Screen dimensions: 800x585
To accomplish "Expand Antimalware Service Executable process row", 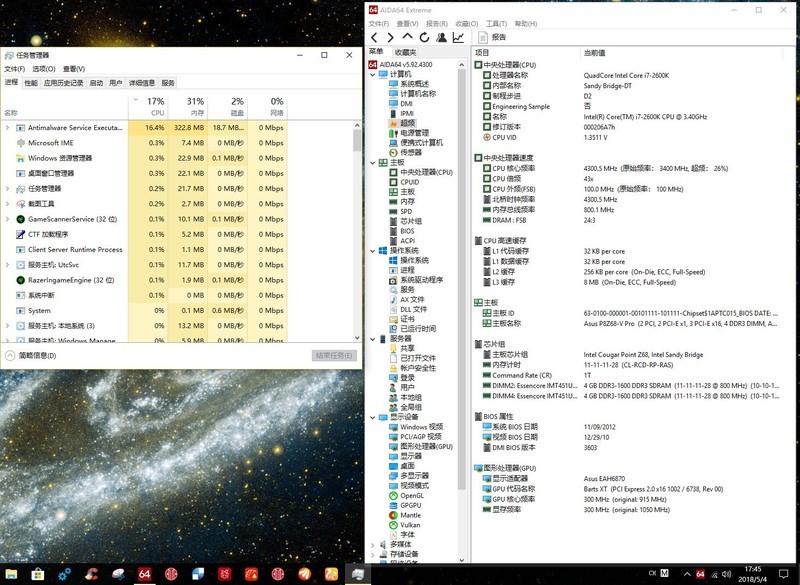I will 7,128.
